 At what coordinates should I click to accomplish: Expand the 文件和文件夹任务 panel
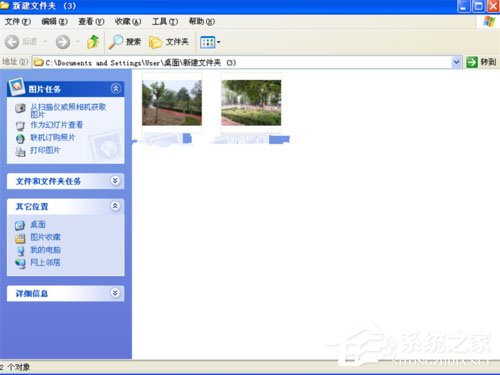point(115,181)
